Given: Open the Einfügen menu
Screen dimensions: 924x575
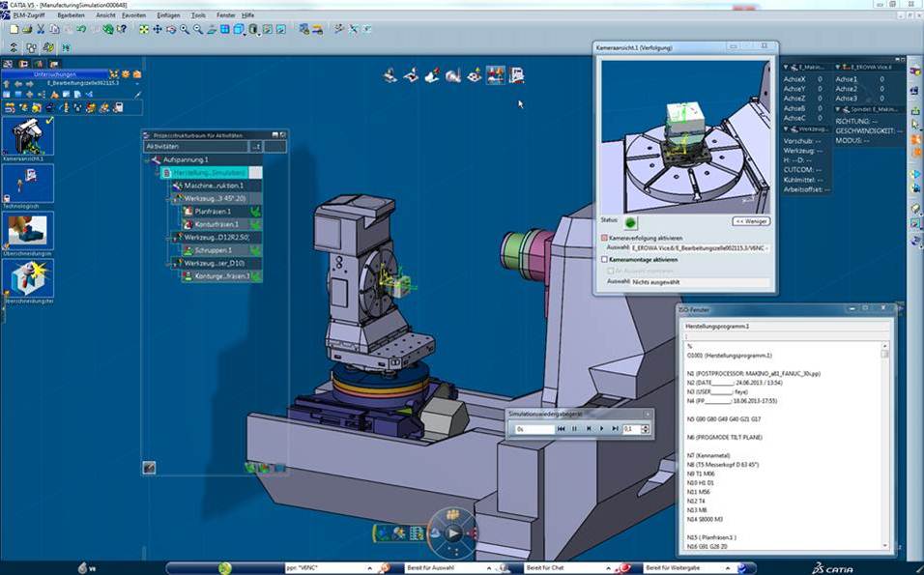Looking at the screenshot, I should coord(167,15).
